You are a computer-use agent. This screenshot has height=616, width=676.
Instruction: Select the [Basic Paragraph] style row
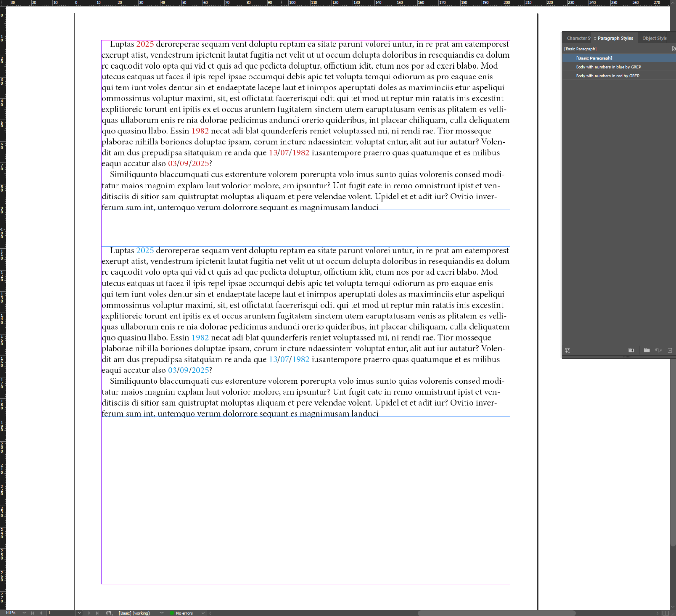click(x=619, y=58)
